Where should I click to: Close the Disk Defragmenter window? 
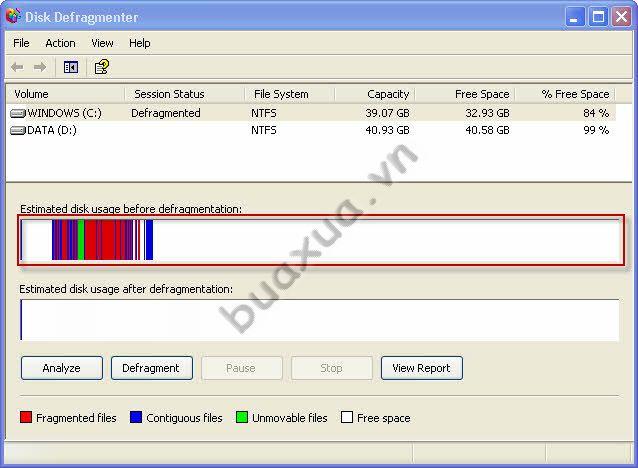click(x=621, y=17)
